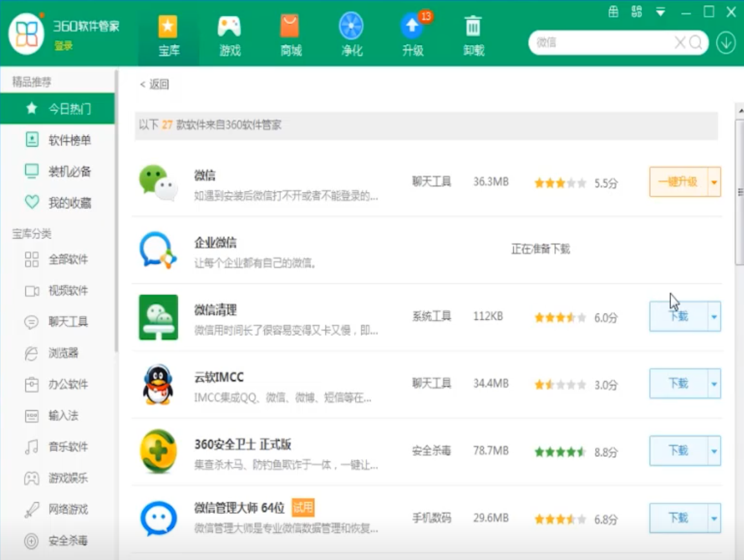The height and width of the screenshot is (560, 744).
Task: Expand dropdown arrow beside 一键升级
Action: (x=714, y=183)
